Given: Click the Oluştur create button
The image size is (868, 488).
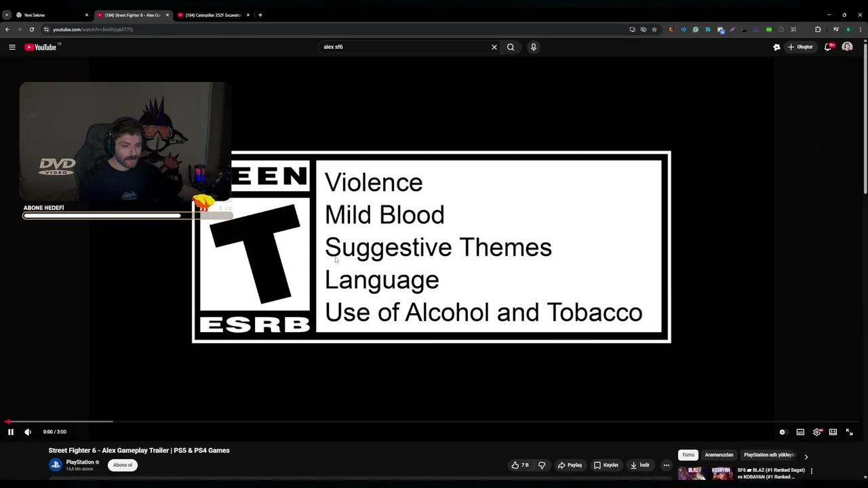Looking at the screenshot, I should tap(800, 47).
